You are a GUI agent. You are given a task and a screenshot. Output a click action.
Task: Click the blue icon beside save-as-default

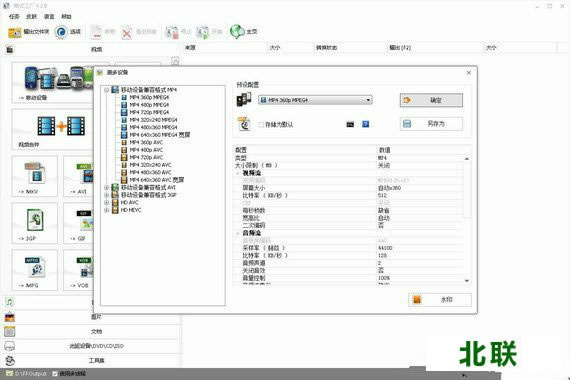tap(366, 124)
